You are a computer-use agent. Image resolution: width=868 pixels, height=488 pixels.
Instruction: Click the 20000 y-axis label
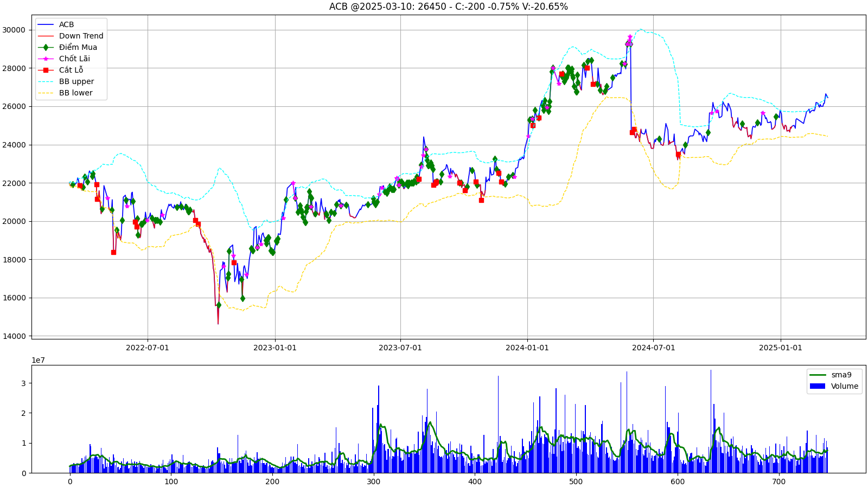coord(14,221)
